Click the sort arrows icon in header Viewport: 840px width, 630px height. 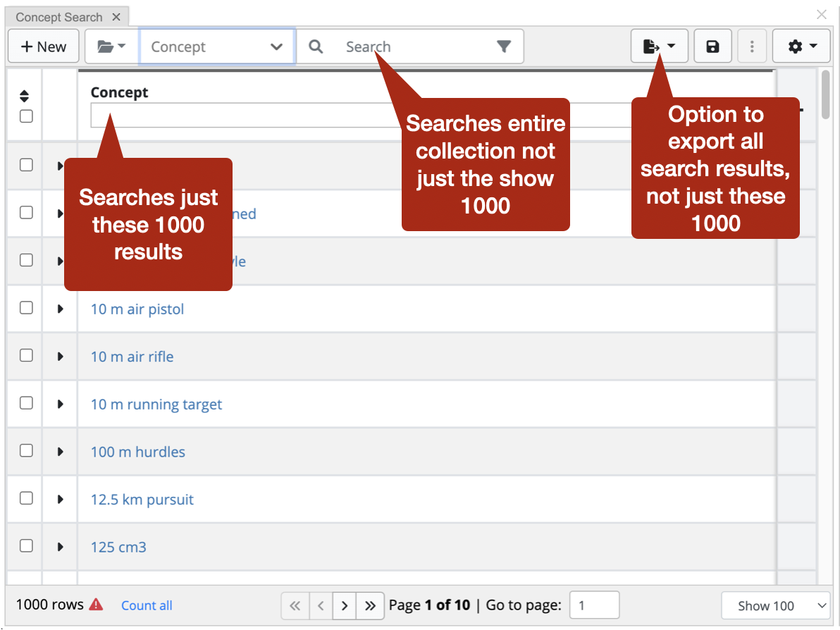click(25, 97)
